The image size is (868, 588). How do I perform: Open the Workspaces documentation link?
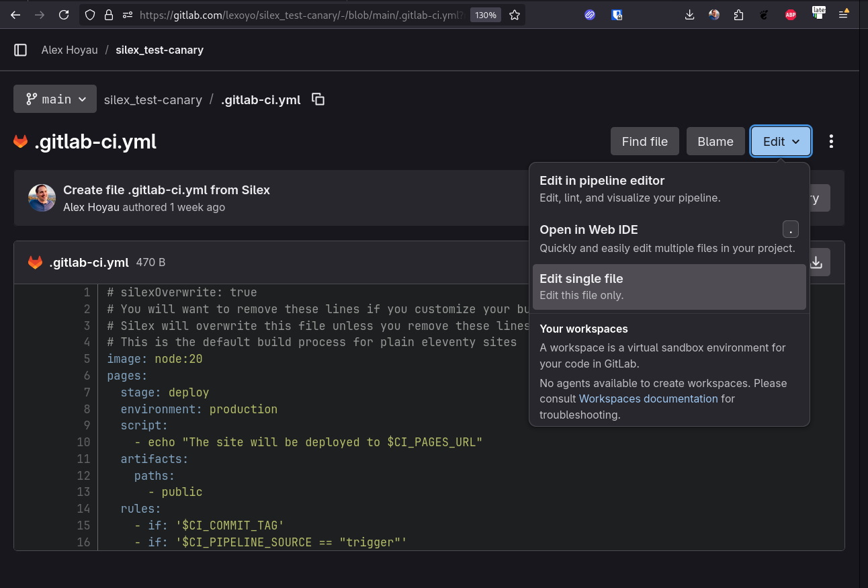648,398
